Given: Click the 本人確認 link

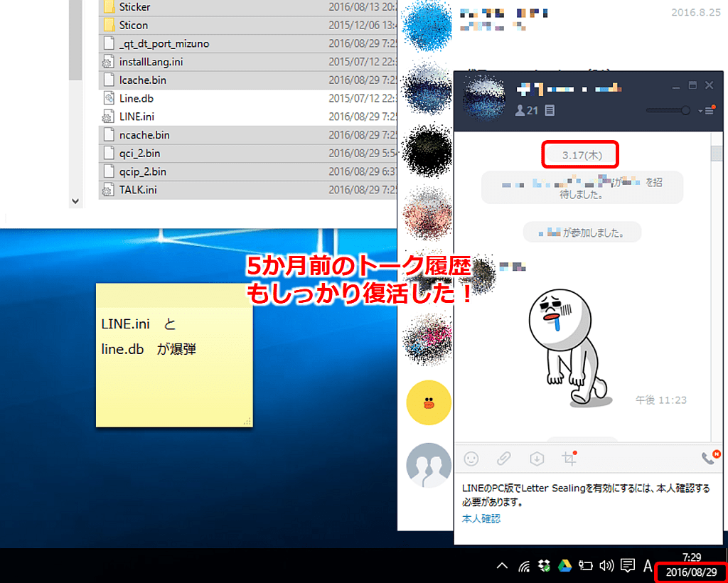Looking at the screenshot, I should 481,518.
